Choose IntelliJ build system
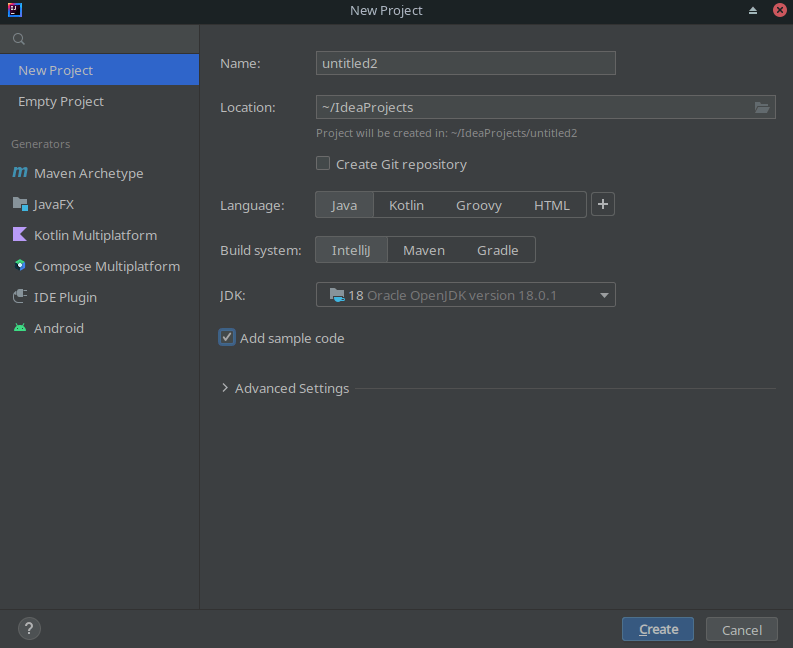This screenshot has width=793, height=648. point(351,250)
